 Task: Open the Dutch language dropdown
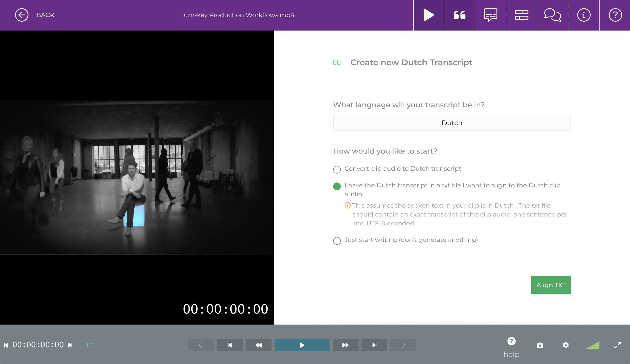pyautogui.click(x=452, y=123)
